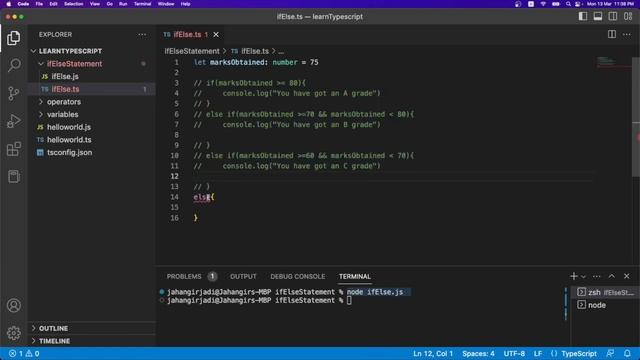
Task: Open the Source Control view
Action: [x=13, y=93]
